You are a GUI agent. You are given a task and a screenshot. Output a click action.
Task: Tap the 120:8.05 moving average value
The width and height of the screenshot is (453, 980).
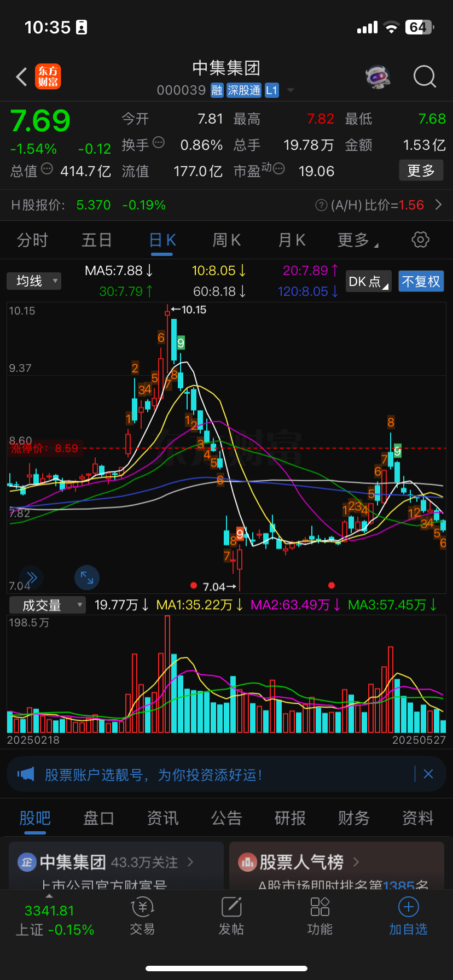click(308, 291)
